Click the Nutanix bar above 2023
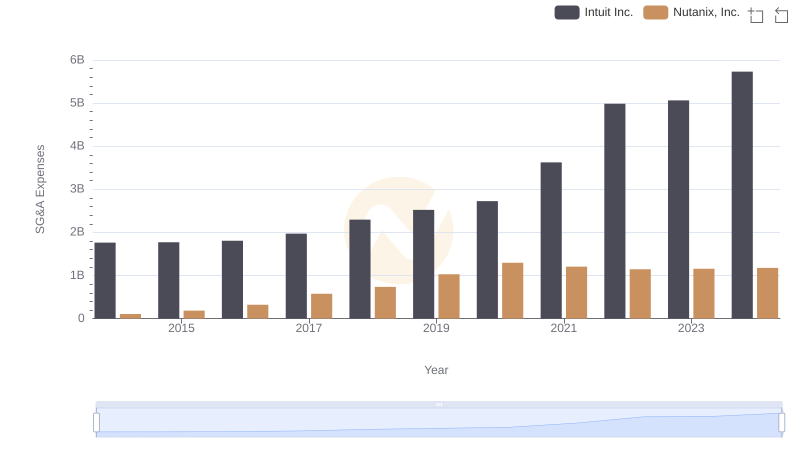 coord(704,294)
